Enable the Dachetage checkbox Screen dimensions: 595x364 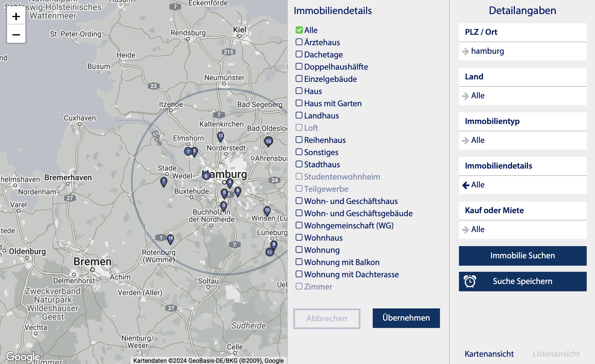[299, 54]
